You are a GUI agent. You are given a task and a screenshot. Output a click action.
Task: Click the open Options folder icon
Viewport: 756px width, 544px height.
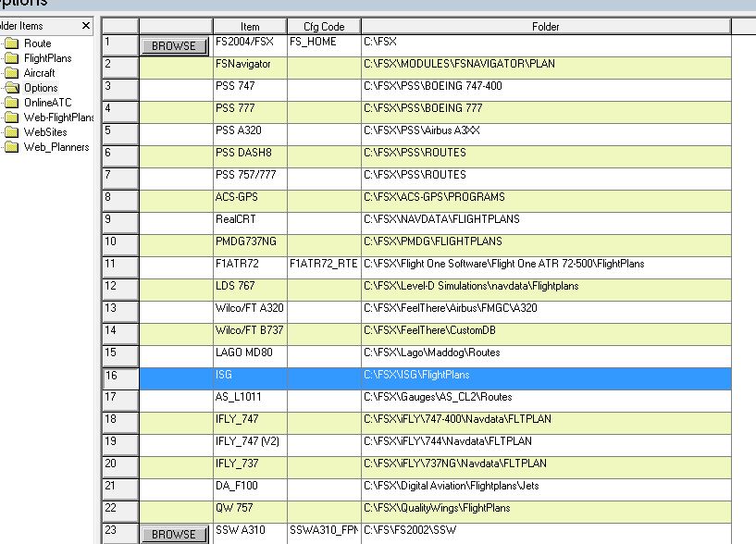(x=12, y=88)
